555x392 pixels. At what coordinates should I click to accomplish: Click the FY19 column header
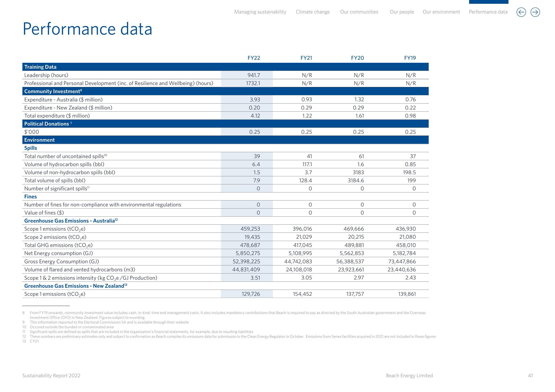click(410, 58)
